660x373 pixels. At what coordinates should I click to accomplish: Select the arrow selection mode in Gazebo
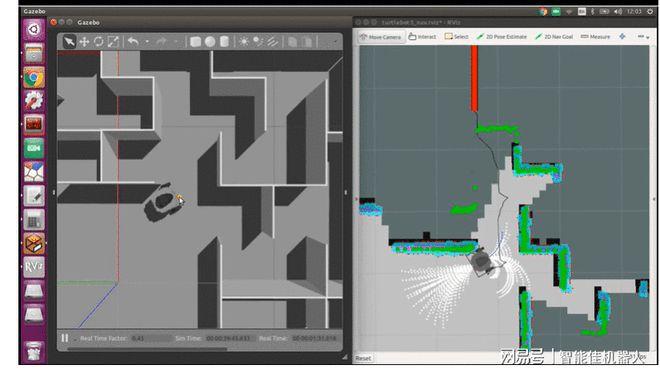pos(69,41)
